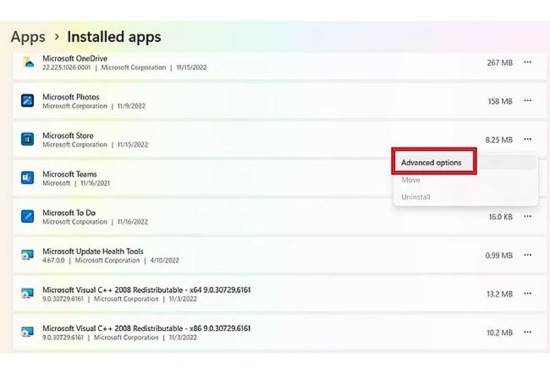The width and height of the screenshot is (550, 375).
Task: Click the 16.0 KB size for To Do
Action: [501, 217]
